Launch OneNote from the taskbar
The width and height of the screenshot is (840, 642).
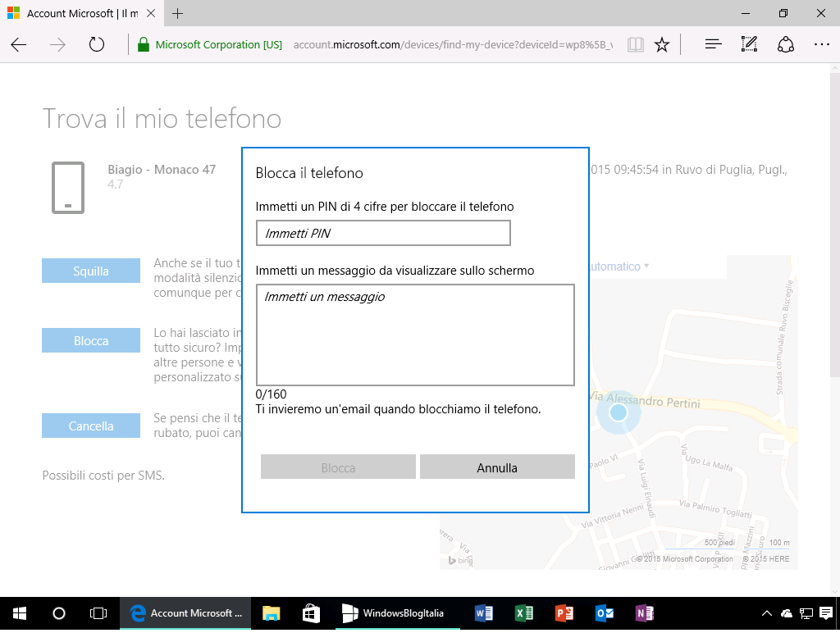point(645,613)
